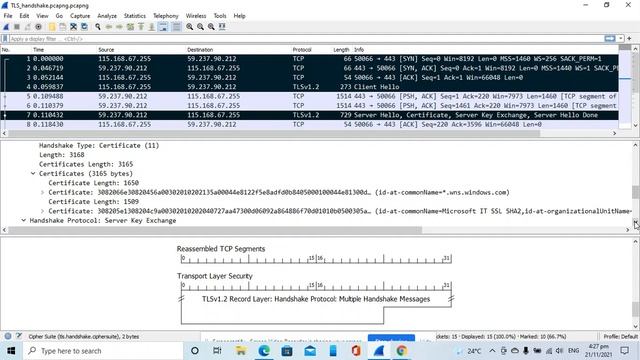
Task: Click the Windows taskbar search box
Action: 103,351
